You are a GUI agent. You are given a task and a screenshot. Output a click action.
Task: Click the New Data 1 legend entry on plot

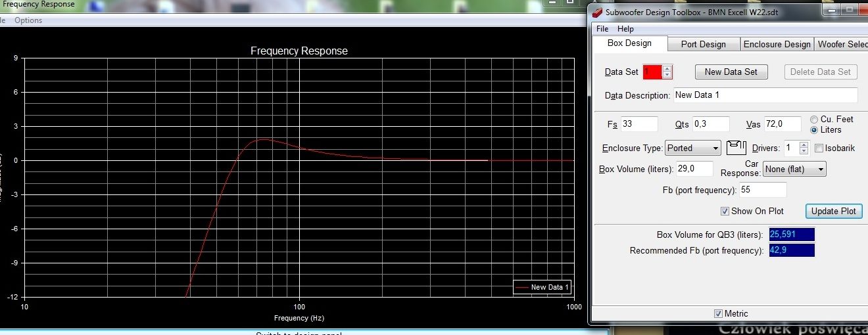[x=542, y=288]
